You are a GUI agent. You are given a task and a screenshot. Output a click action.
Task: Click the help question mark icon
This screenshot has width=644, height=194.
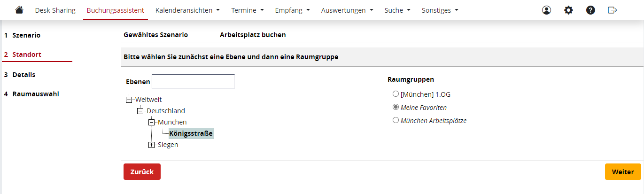(590, 10)
